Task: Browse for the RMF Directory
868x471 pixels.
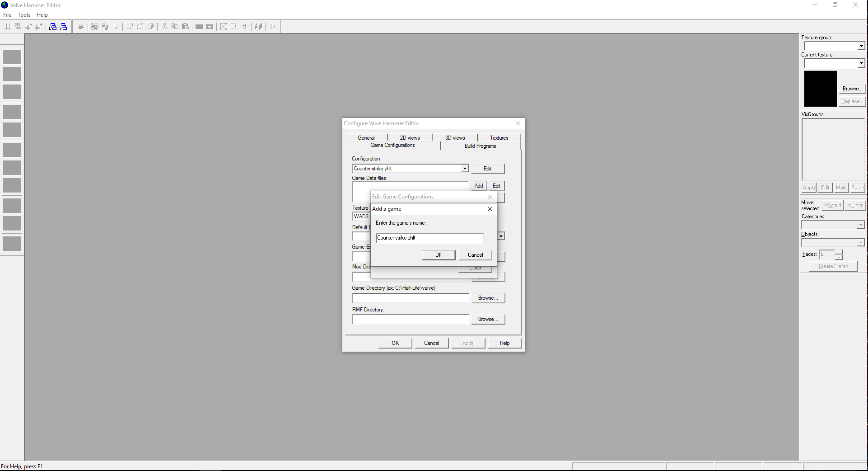Action: [x=488, y=319]
